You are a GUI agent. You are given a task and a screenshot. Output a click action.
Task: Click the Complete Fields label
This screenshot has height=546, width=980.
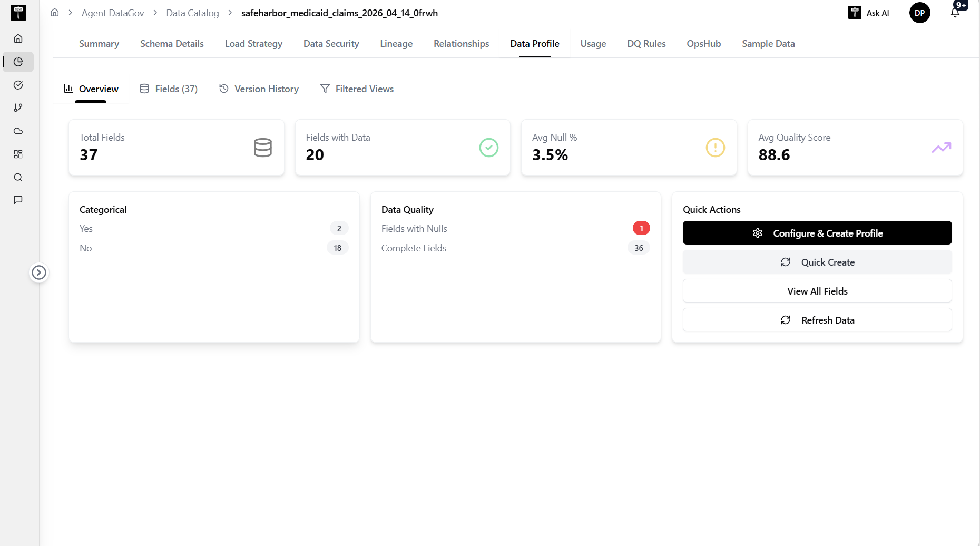click(x=414, y=248)
